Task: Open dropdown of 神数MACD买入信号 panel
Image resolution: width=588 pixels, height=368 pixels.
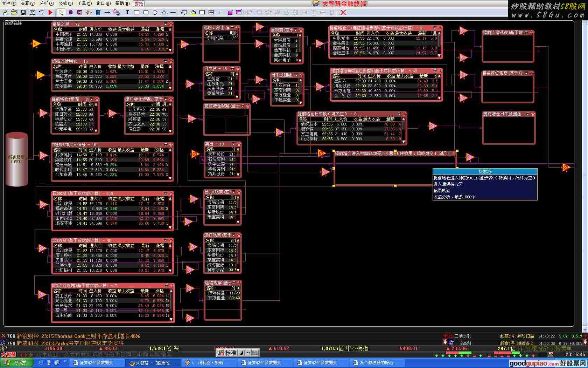Action: click(x=166, y=144)
